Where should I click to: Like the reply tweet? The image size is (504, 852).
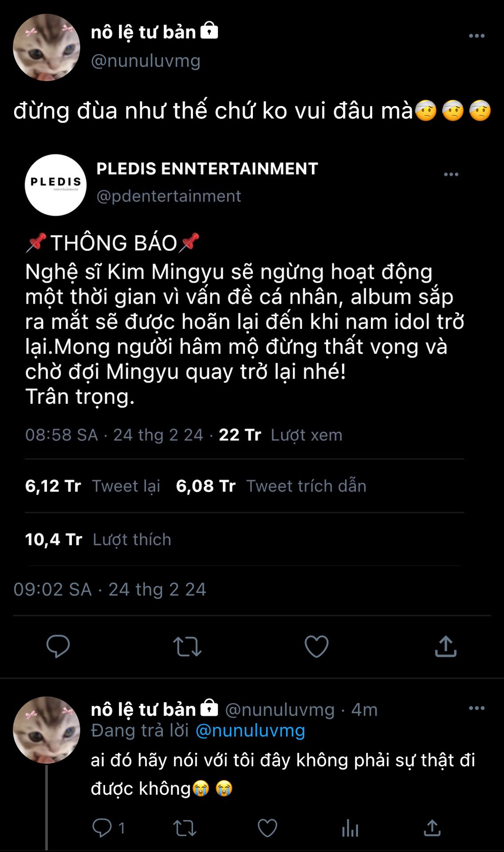(x=268, y=828)
